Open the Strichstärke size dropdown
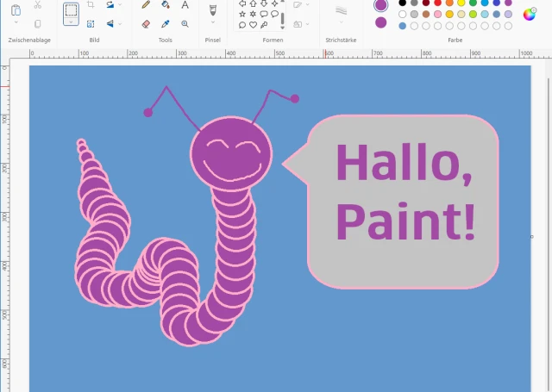This screenshot has width=552, height=392. click(341, 22)
